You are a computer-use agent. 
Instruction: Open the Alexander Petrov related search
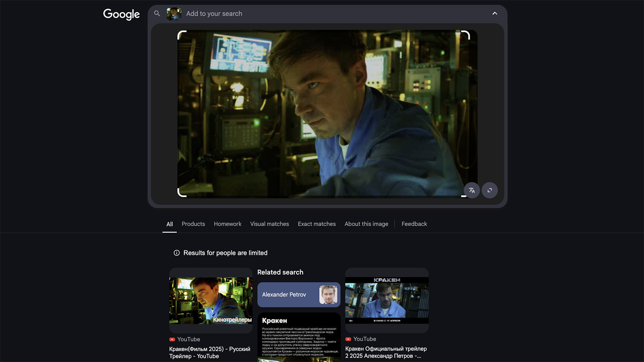[299, 295]
